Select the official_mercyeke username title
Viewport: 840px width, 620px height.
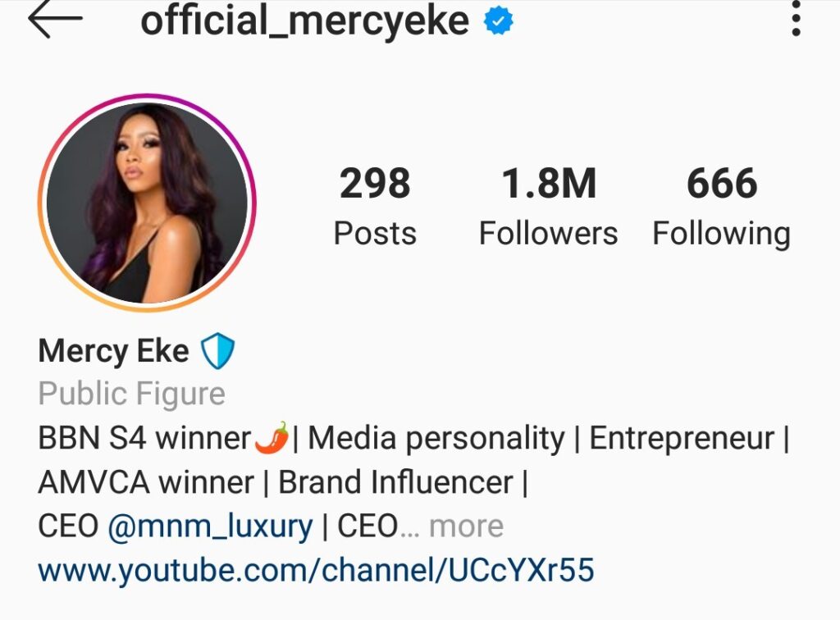point(304,21)
